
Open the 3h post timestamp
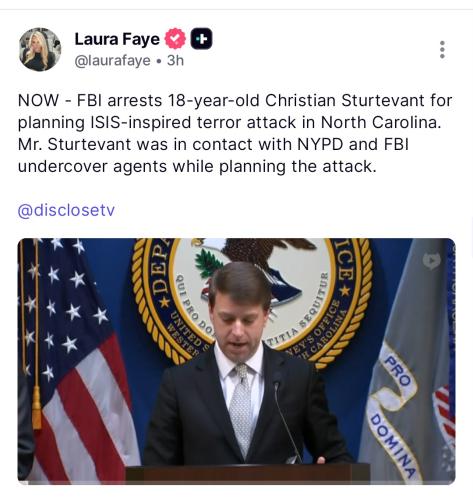point(175,60)
